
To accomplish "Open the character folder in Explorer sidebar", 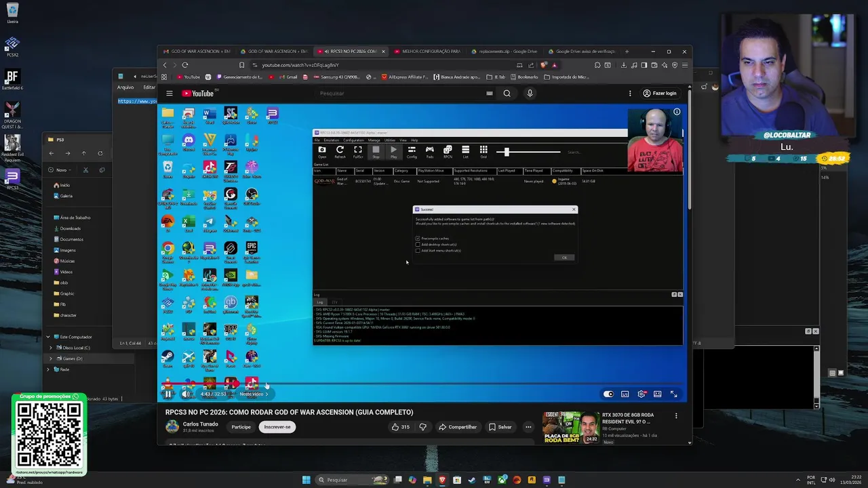I will click(64, 315).
